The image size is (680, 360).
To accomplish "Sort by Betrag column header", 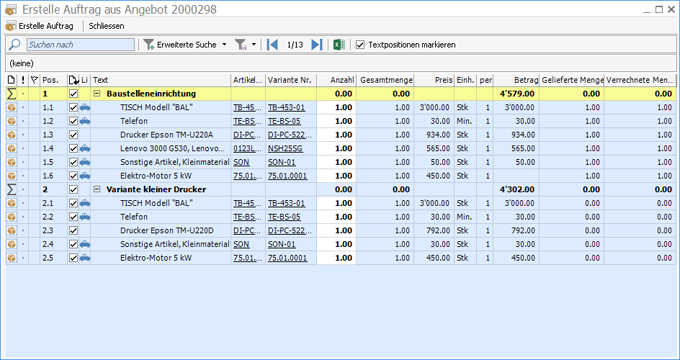I will pyautogui.click(x=517, y=80).
